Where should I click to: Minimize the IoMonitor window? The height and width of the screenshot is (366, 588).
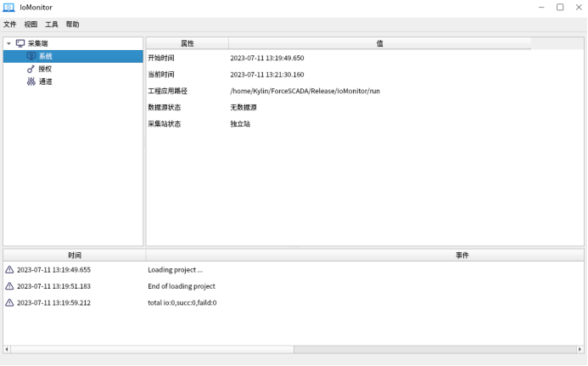point(541,7)
